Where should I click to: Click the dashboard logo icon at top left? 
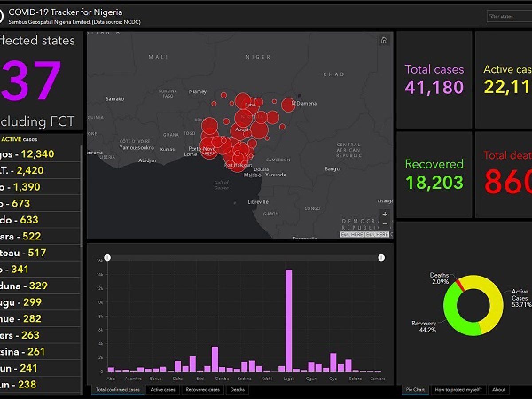pyautogui.click(x=1, y=16)
